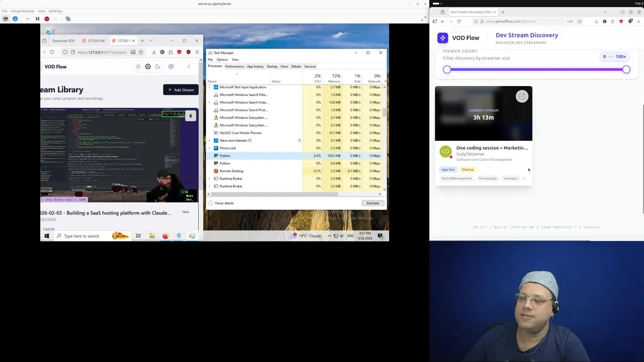Expand the Phone Link process row
This screenshot has width=644, height=362.
[210, 148]
